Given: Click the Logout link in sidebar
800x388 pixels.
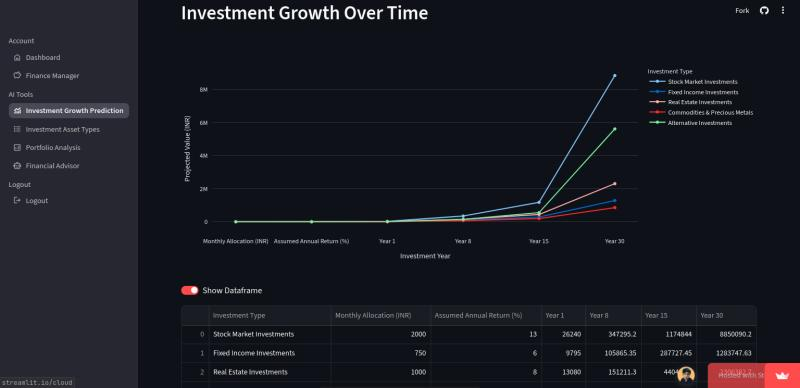Looking at the screenshot, I should coord(69,201).
